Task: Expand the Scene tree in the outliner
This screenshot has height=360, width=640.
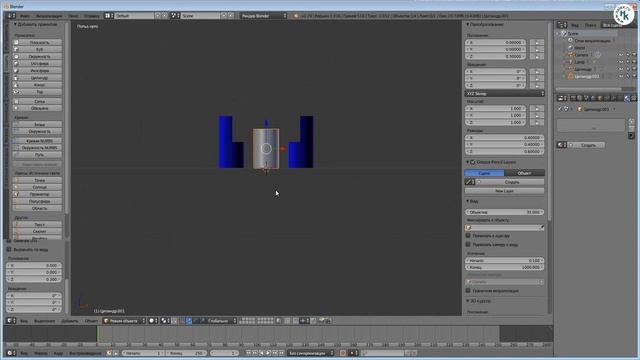Action: point(558,33)
